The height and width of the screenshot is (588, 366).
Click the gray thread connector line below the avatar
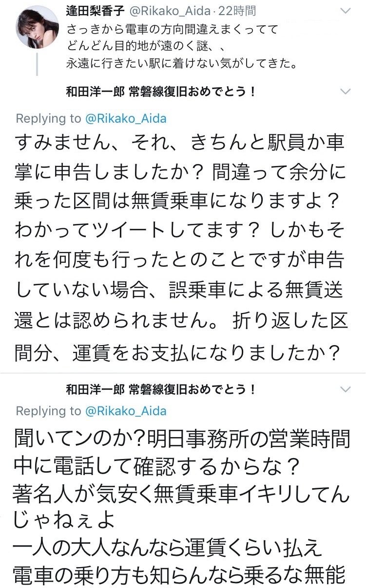(x=38, y=65)
